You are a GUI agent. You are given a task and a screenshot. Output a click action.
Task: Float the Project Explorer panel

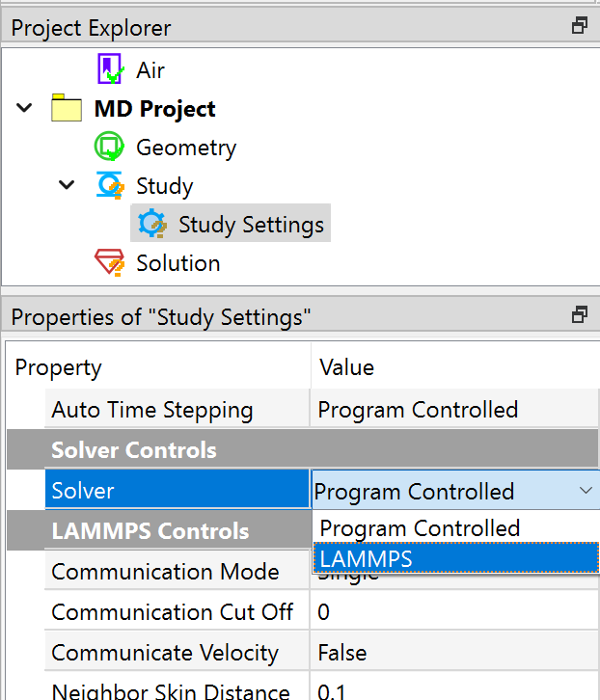[580, 27]
